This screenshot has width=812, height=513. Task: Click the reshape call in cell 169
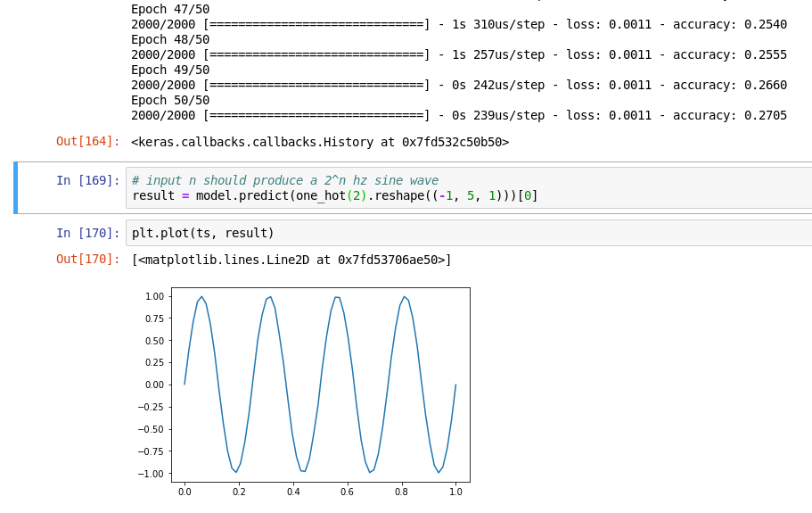coord(400,195)
